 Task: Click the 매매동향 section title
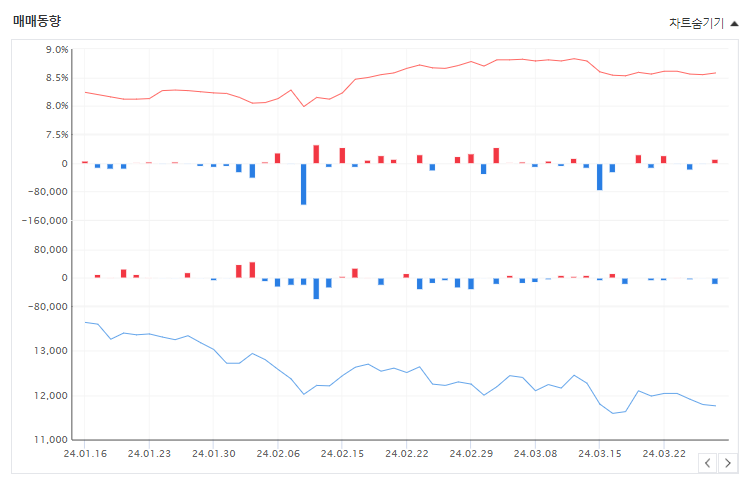37,21
